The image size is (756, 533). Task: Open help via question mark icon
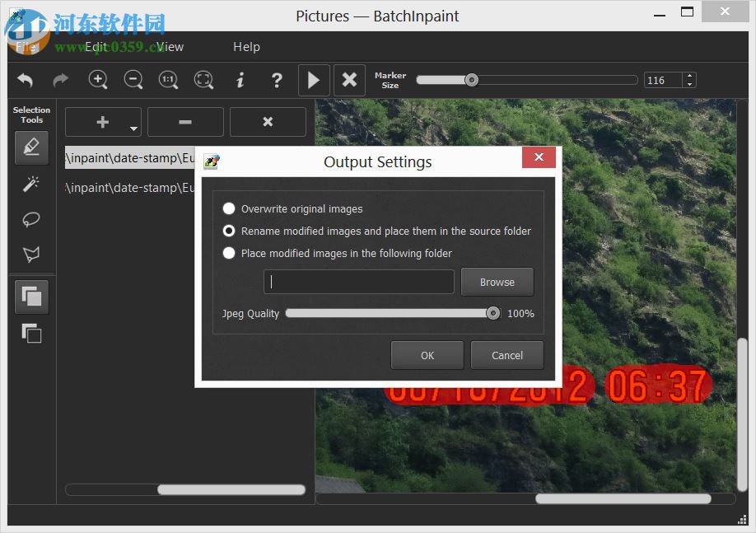pos(276,80)
